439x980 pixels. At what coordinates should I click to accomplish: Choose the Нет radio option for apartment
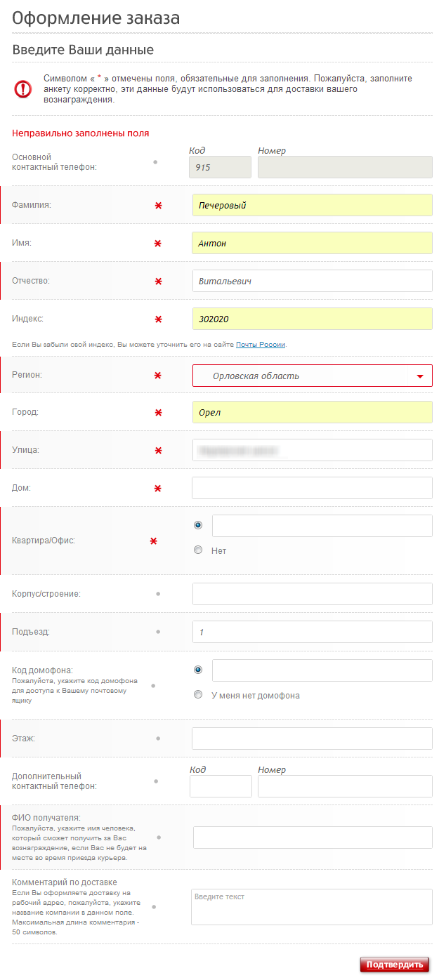(198, 550)
